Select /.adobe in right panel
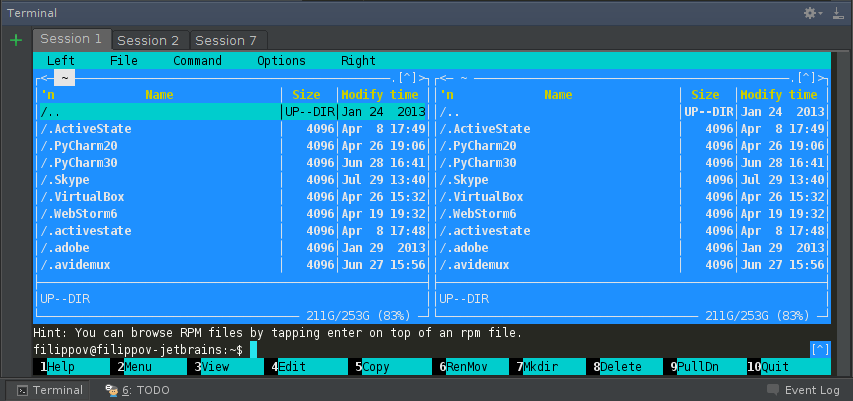853x401 pixels. tap(632, 248)
